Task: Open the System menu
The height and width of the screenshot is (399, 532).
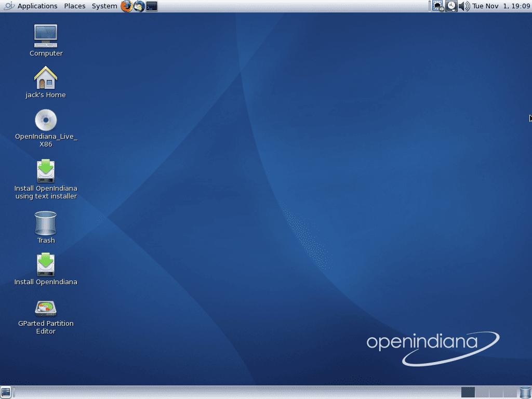Action: click(104, 6)
